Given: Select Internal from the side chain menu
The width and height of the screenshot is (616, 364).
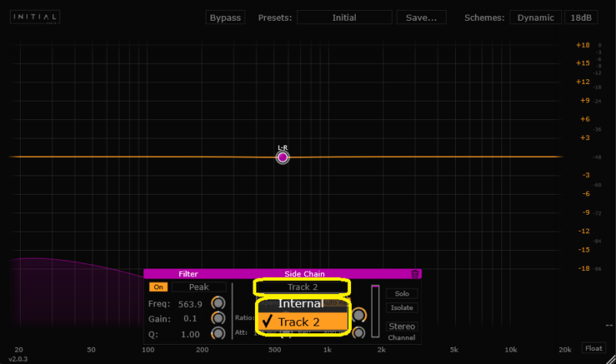Looking at the screenshot, I should coord(301,304).
